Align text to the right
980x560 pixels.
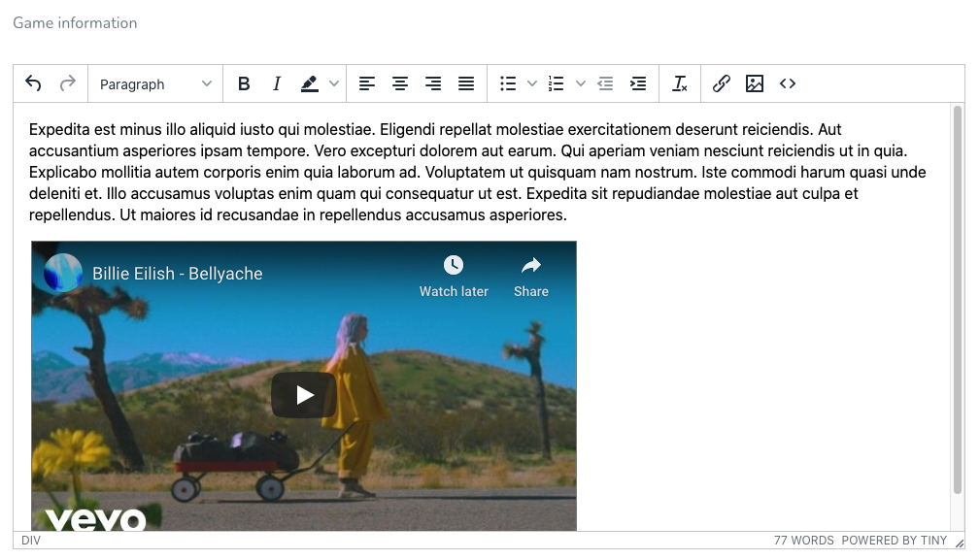point(433,84)
